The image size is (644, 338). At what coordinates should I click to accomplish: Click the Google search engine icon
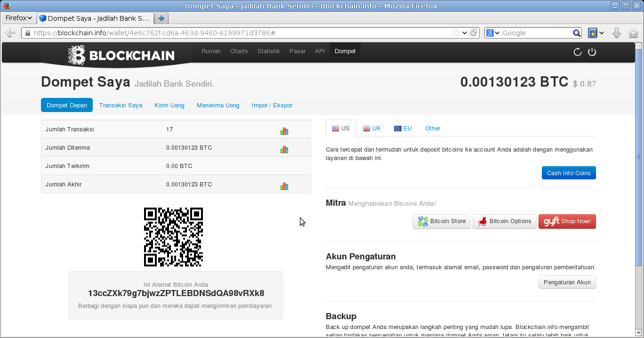tap(490, 33)
